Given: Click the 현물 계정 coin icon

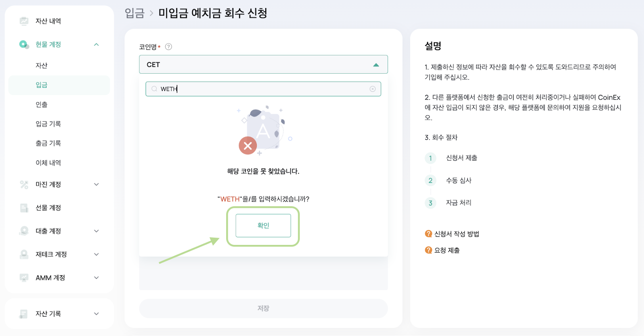Looking at the screenshot, I should [24, 44].
